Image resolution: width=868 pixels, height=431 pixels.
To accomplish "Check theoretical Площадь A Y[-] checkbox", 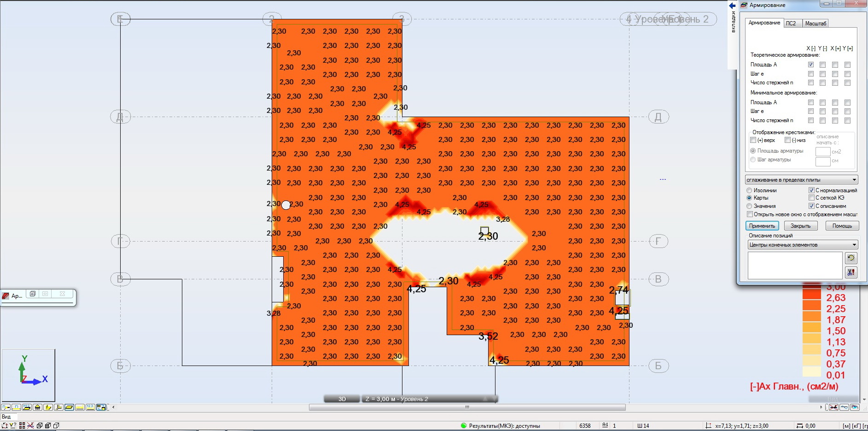I will (x=823, y=65).
